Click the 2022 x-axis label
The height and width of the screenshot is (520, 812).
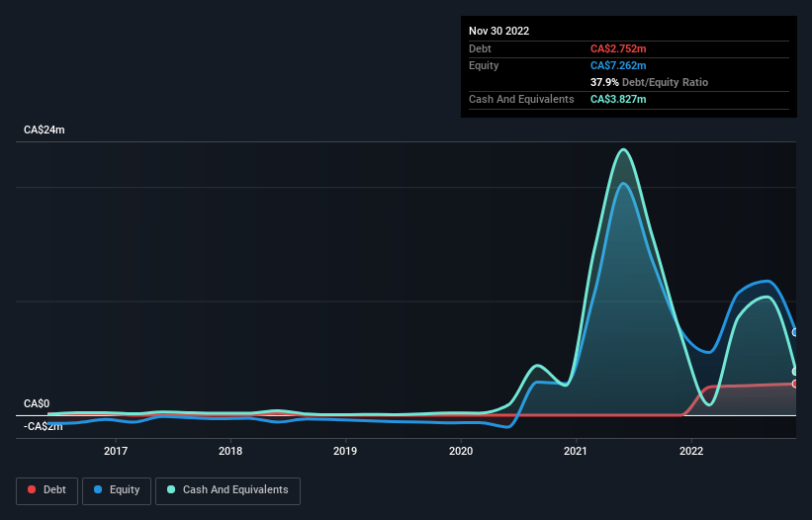pyautogui.click(x=691, y=451)
